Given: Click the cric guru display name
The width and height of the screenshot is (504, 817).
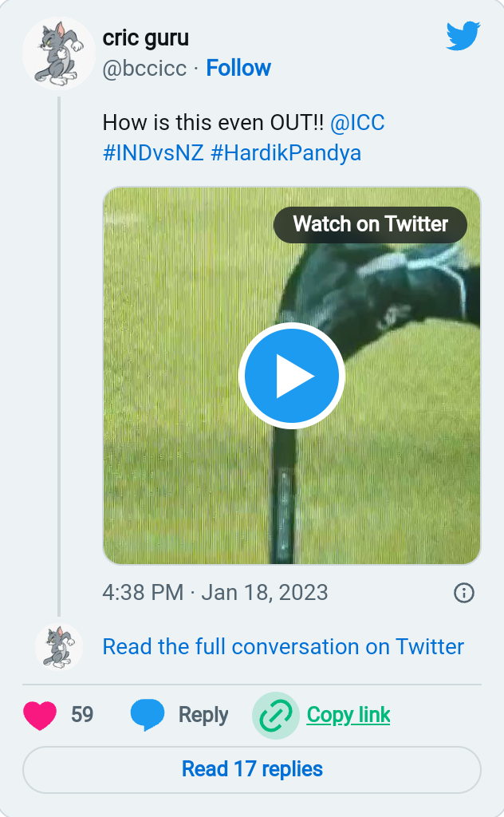Looking at the screenshot, I should coord(146,37).
